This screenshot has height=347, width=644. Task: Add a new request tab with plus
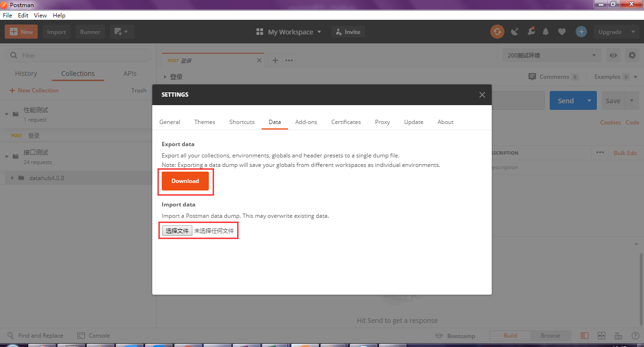tap(275, 60)
